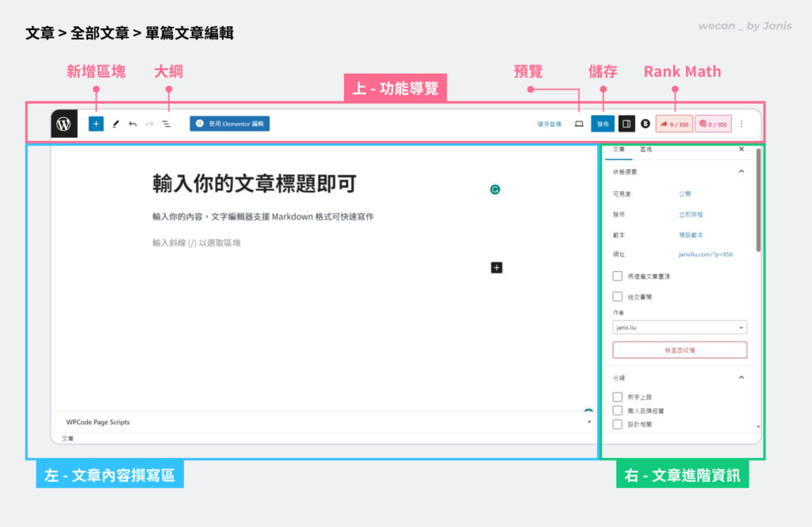The image size is (812, 527).
Task: Click the blue 發佈 publish button
Action: (x=603, y=124)
